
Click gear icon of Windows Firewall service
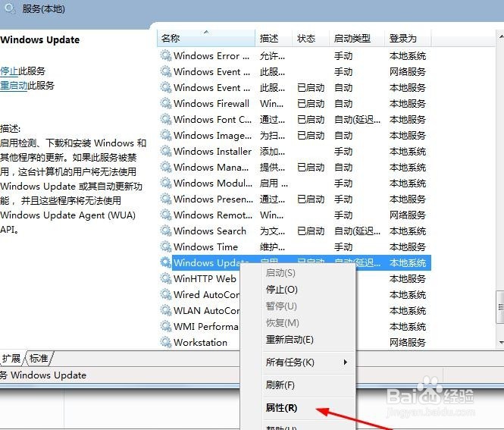pos(166,103)
